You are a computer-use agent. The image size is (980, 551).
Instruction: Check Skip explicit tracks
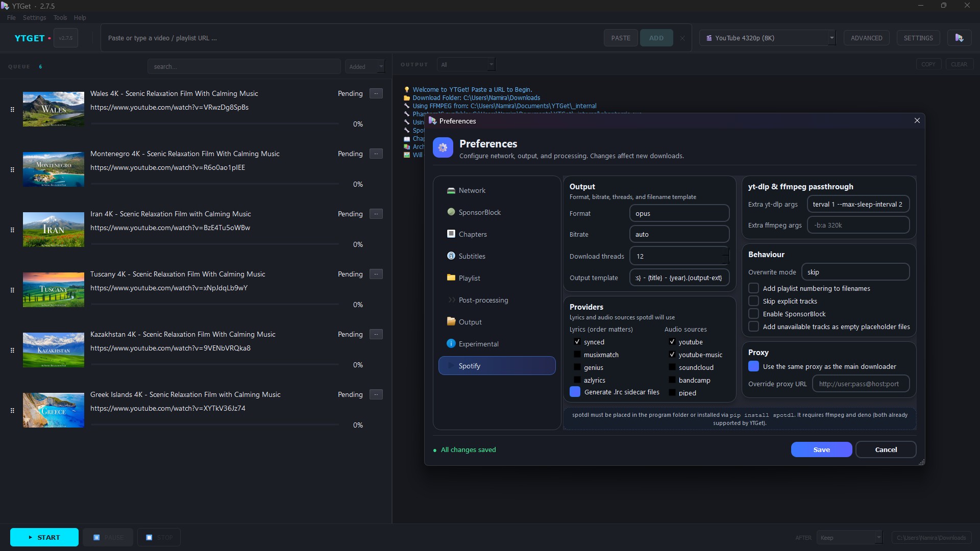753,301
